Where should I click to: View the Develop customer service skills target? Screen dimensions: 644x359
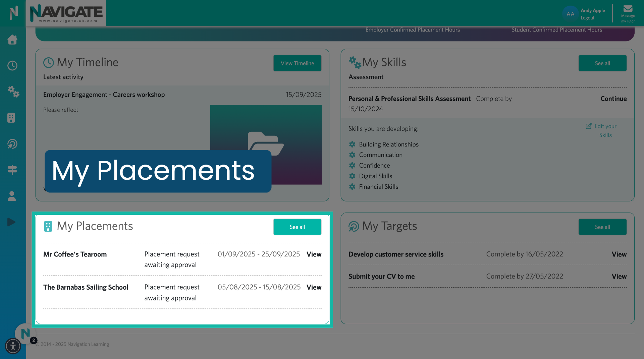tap(619, 254)
